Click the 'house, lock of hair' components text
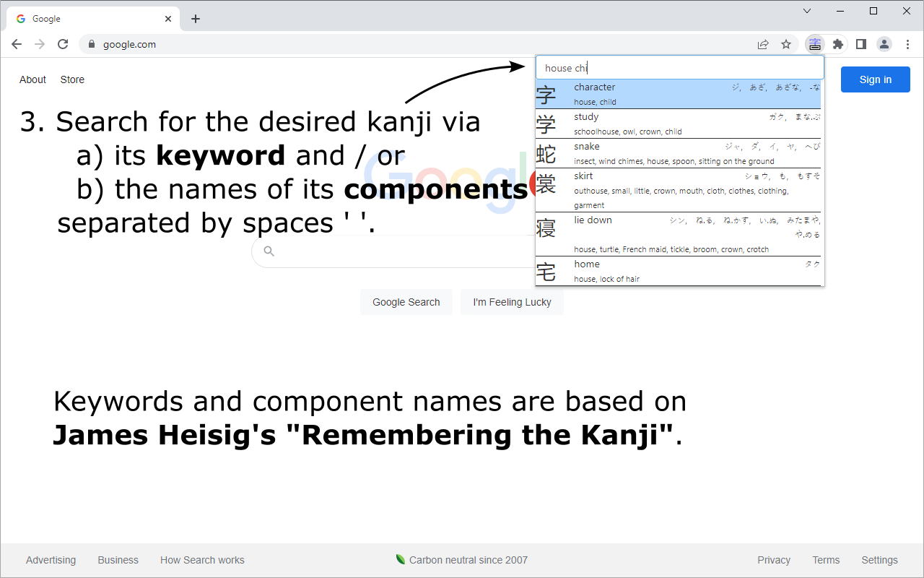Screen dimensions: 924x578 607,279
